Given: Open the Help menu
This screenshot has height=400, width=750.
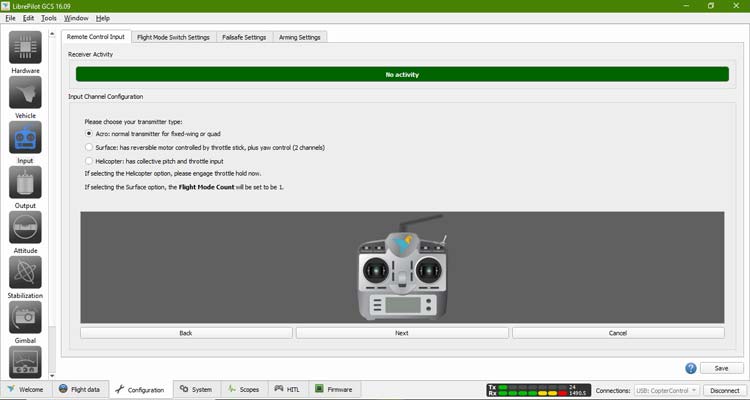Looking at the screenshot, I should coord(103,18).
